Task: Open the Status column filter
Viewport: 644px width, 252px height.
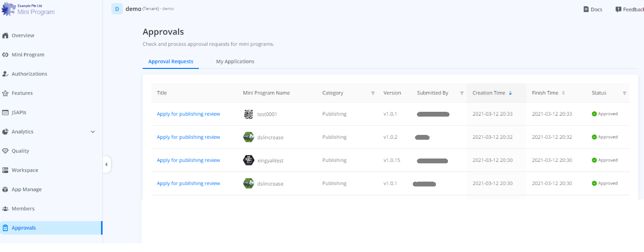Action: 624,93
